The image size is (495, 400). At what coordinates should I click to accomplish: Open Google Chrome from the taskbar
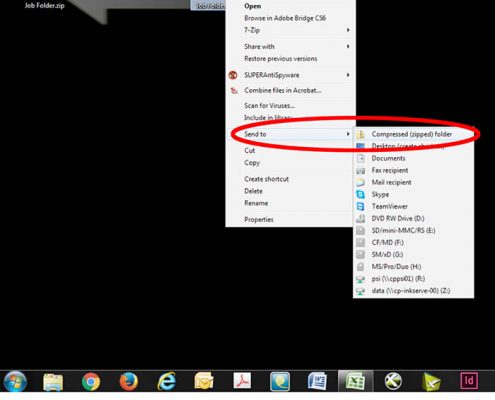pos(91,381)
